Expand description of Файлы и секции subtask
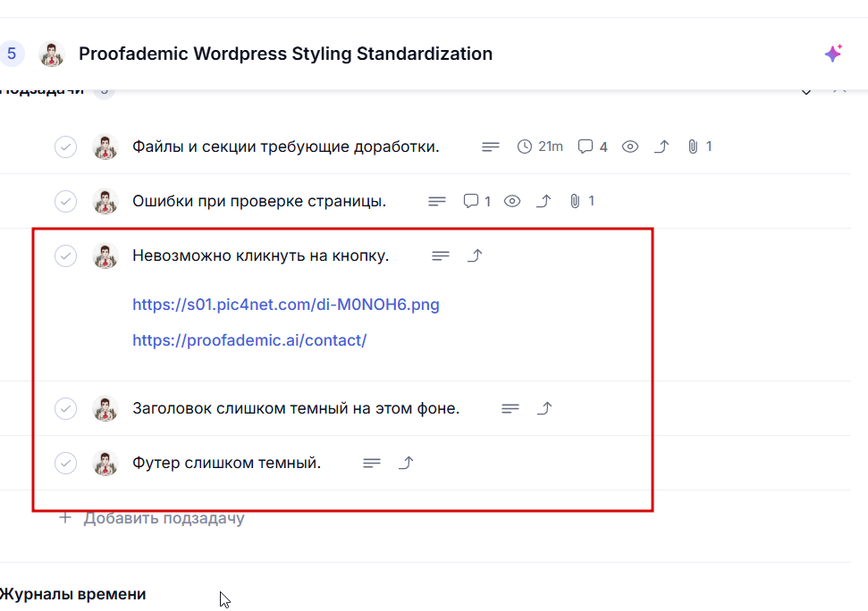 pyautogui.click(x=491, y=146)
